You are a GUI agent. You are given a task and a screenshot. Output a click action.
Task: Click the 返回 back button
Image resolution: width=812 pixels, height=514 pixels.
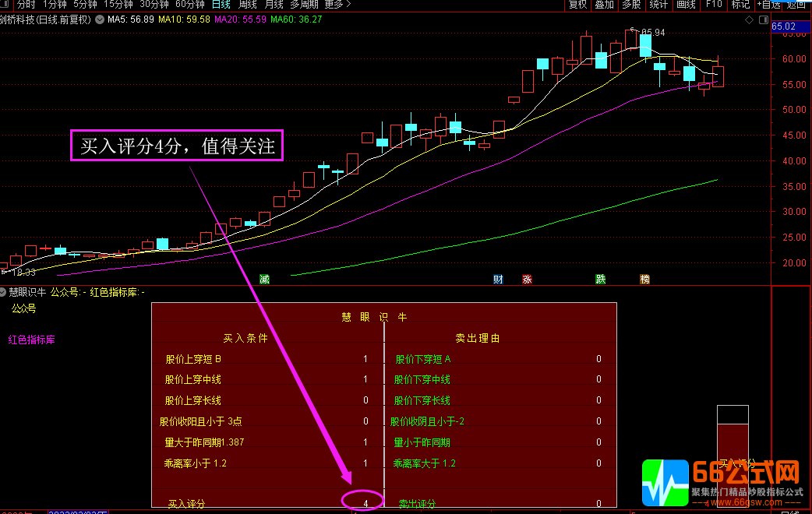pyautogui.click(x=796, y=5)
